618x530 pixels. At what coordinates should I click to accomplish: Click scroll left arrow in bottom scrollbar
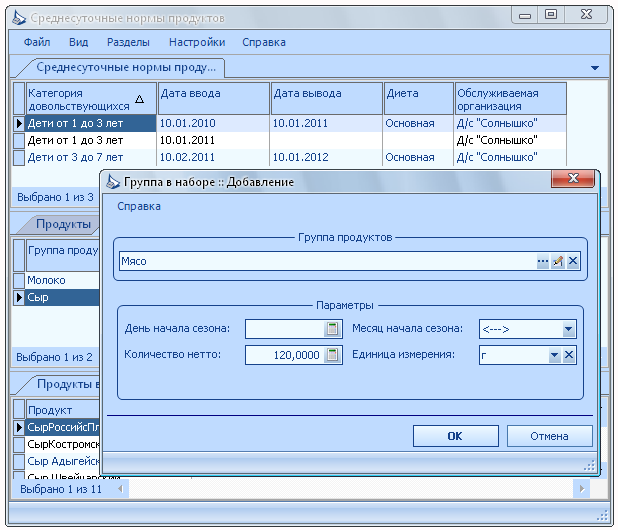click(x=121, y=489)
